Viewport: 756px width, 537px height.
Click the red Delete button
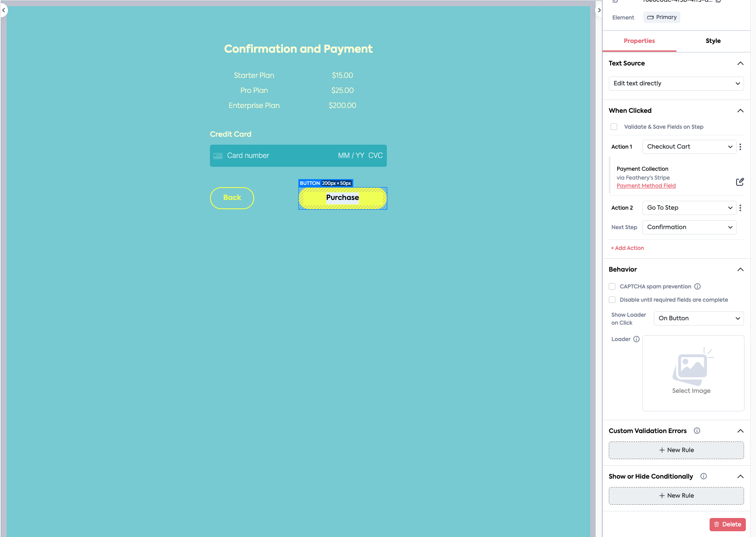tap(727, 525)
